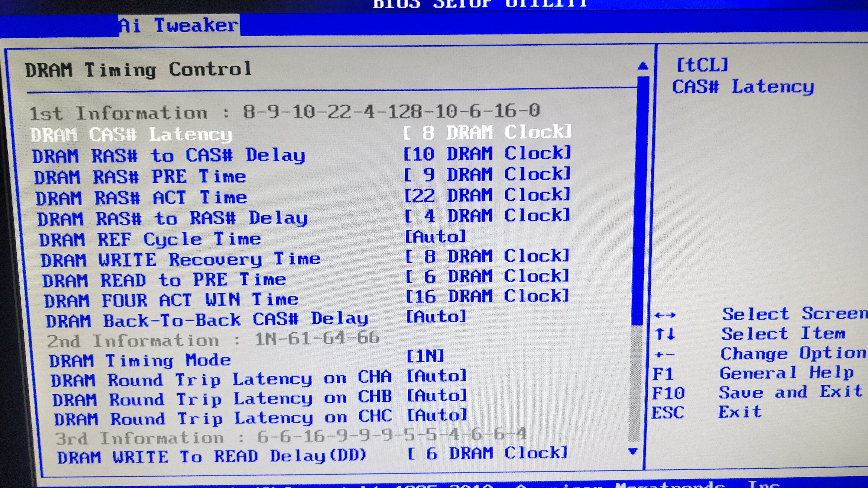This screenshot has width=868, height=488.
Task: Toggle the DRAM Timing Mode 1N setting
Action: pos(425,356)
